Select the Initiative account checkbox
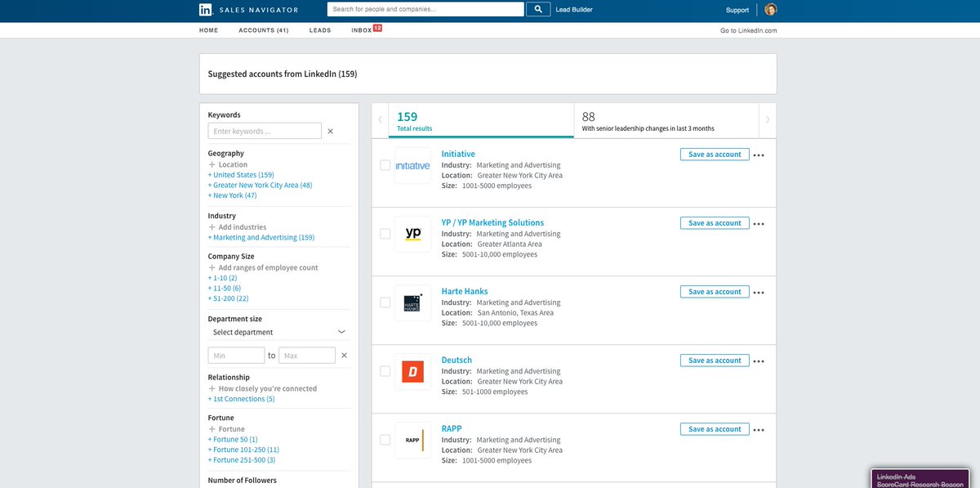Viewport: 980px width, 488px height. 385,165
